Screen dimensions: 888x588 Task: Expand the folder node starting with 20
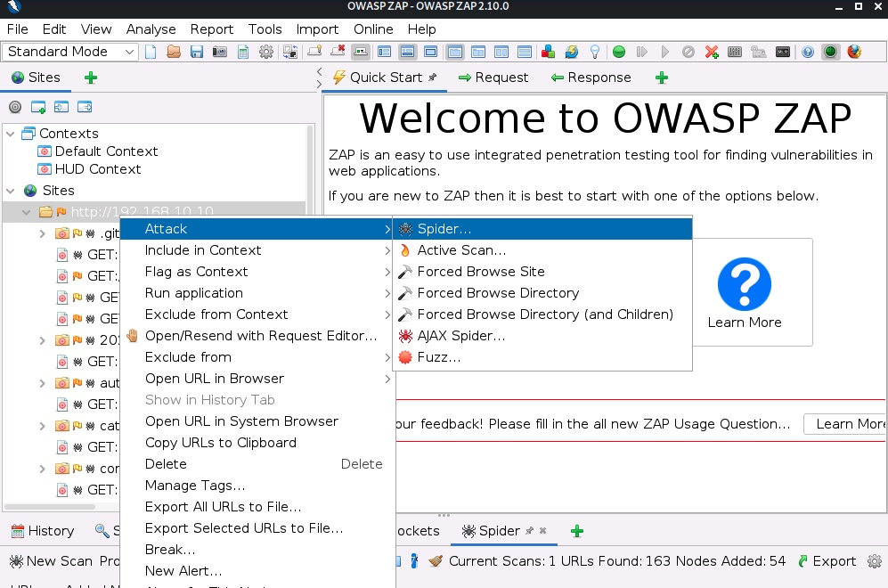(42, 340)
